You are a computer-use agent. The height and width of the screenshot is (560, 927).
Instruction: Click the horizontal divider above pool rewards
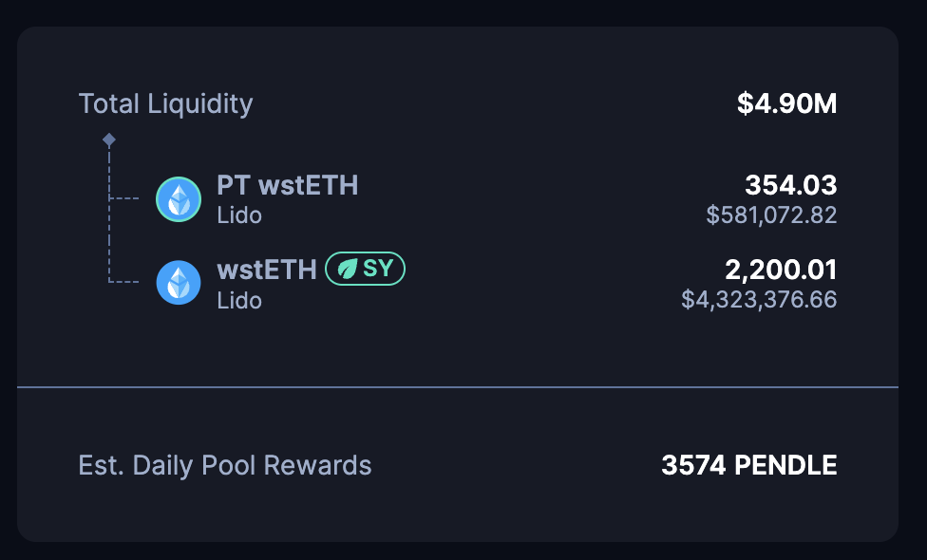458,387
